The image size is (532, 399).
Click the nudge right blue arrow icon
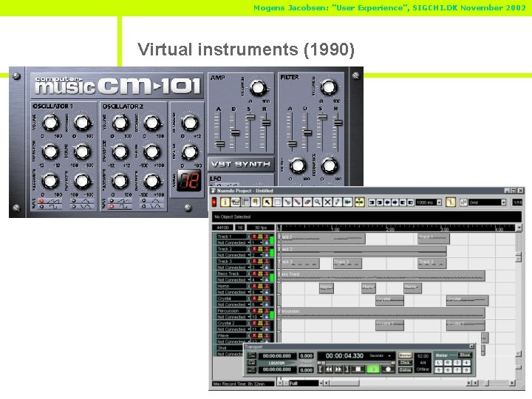tap(395, 202)
